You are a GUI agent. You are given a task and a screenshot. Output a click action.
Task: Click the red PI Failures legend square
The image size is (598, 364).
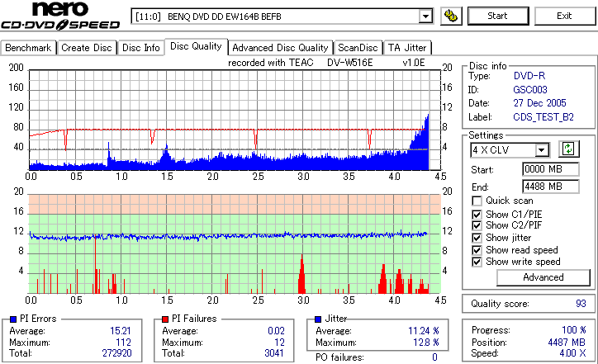pyautogui.click(x=165, y=319)
